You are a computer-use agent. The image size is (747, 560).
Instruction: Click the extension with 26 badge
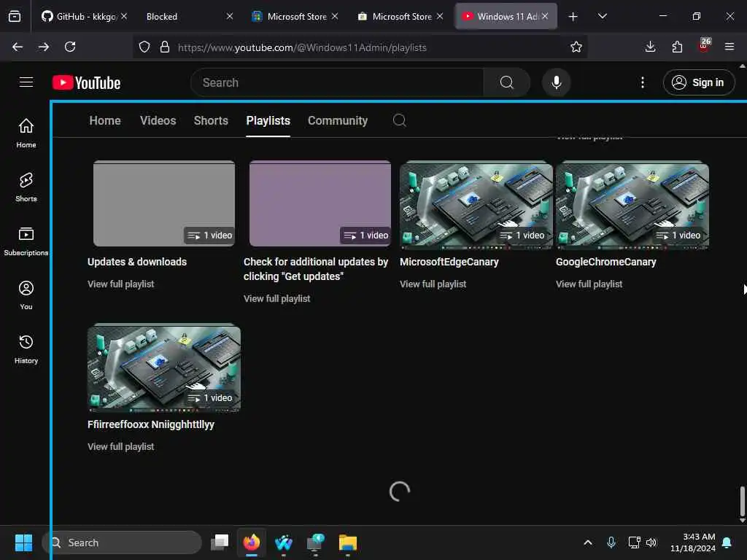click(x=704, y=46)
